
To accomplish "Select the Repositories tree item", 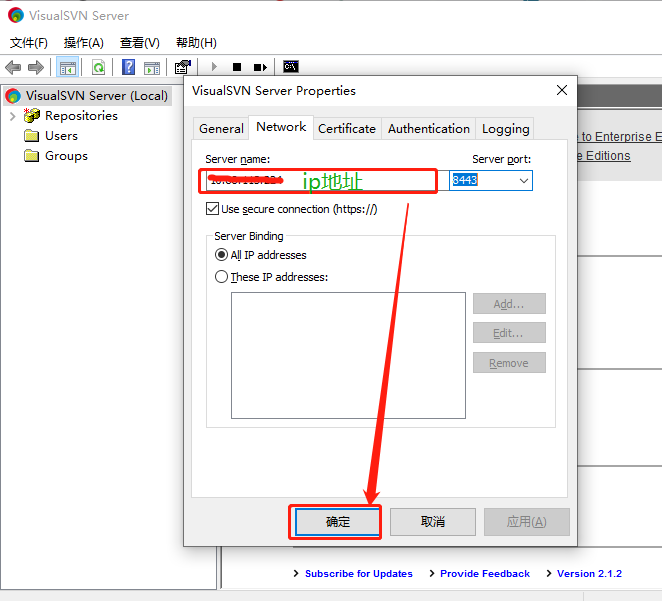I will click(81, 116).
